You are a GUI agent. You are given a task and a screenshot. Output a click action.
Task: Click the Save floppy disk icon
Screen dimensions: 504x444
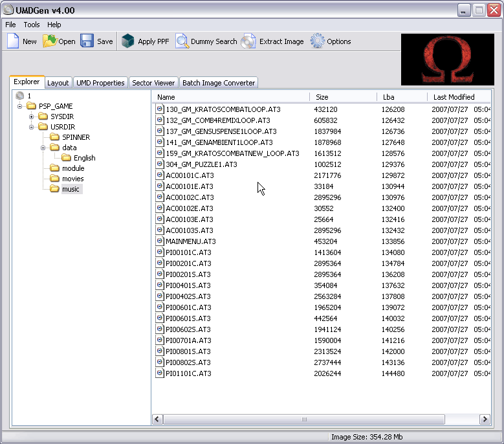coord(87,41)
